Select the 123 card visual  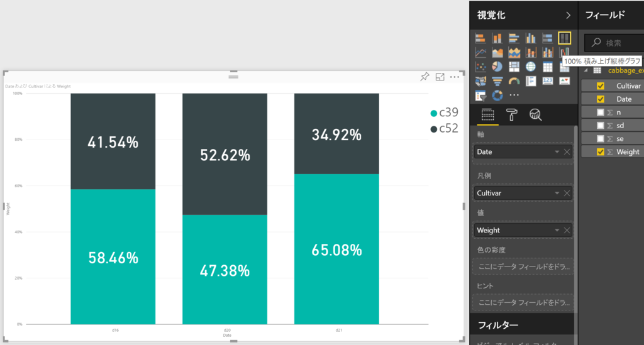548,81
